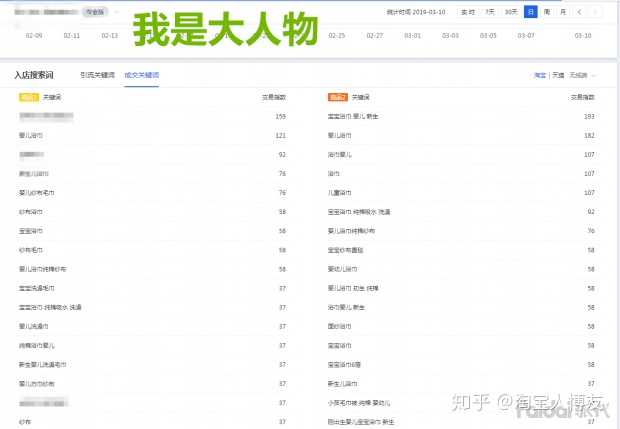The image size is (620, 429).
Task: Open the 统计时间 date picker
Action: [x=419, y=12]
